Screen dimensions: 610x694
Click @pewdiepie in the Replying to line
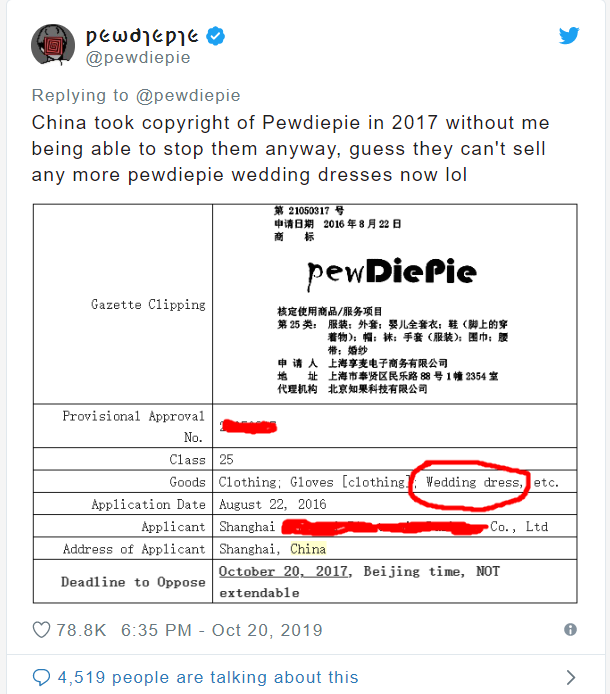click(x=188, y=96)
